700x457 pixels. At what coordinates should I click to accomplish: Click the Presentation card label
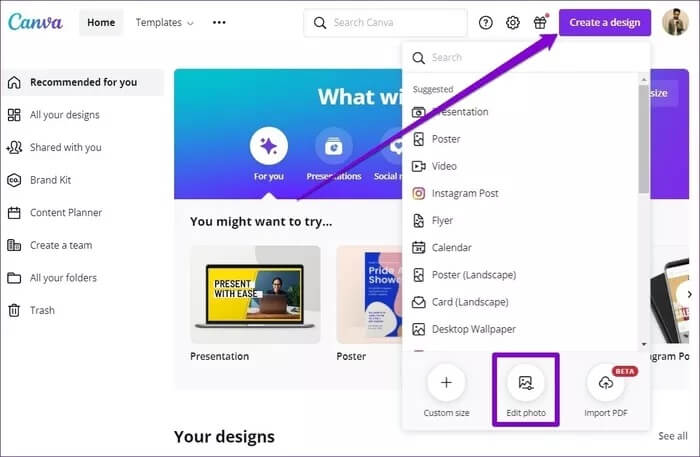219,356
